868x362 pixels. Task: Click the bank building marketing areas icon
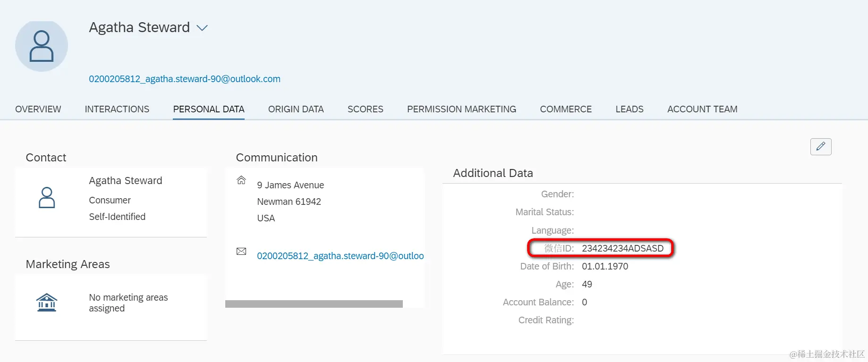pos(47,303)
